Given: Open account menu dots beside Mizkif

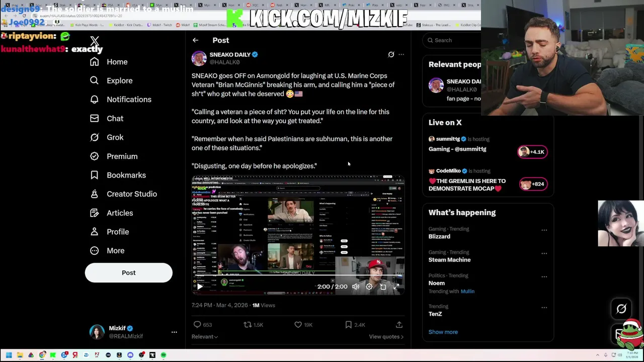Looking at the screenshot, I should [x=174, y=332].
